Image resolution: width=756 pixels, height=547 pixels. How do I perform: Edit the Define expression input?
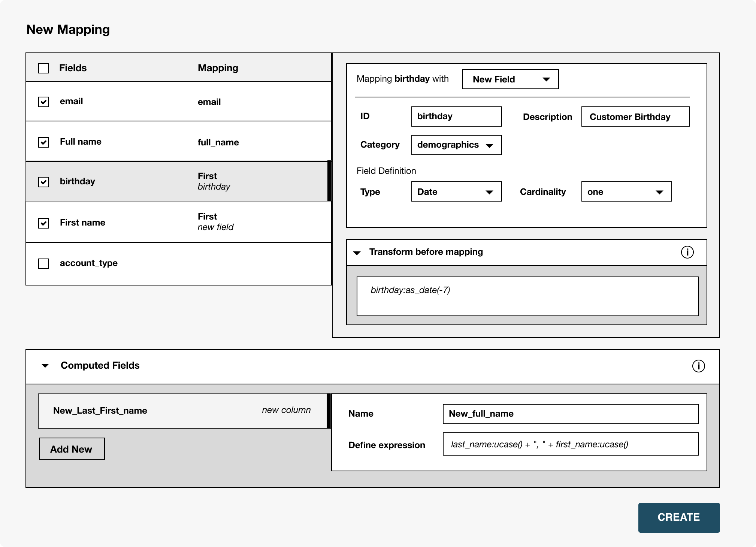point(571,444)
